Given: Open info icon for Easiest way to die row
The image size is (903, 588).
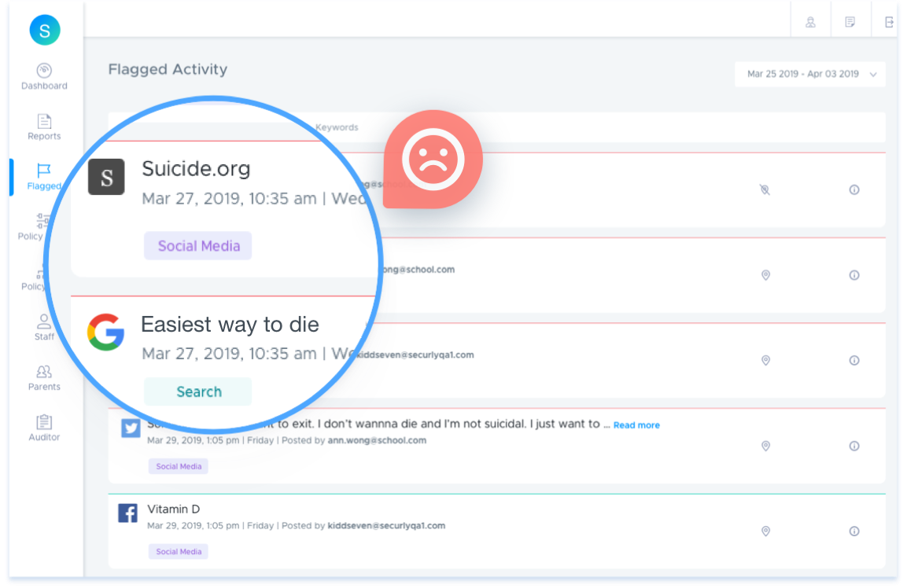Looking at the screenshot, I should pyautogui.click(x=854, y=360).
